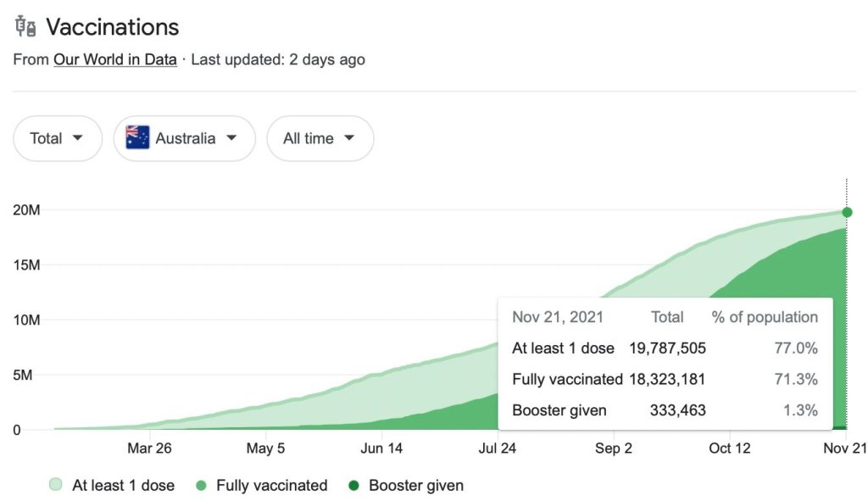Expand the Australia country selector
Image resolution: width=868 pixels, height=501 pixels.
click(x=184, y=138)
